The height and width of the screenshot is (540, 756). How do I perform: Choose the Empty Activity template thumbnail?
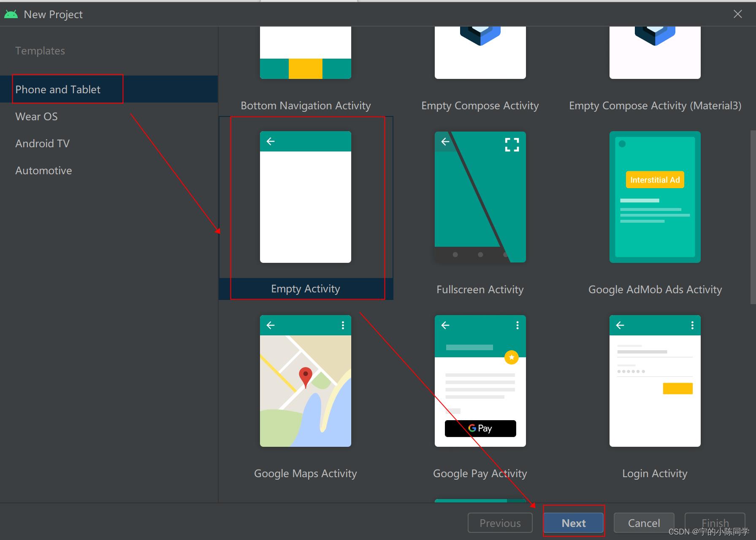click(306, 197)
